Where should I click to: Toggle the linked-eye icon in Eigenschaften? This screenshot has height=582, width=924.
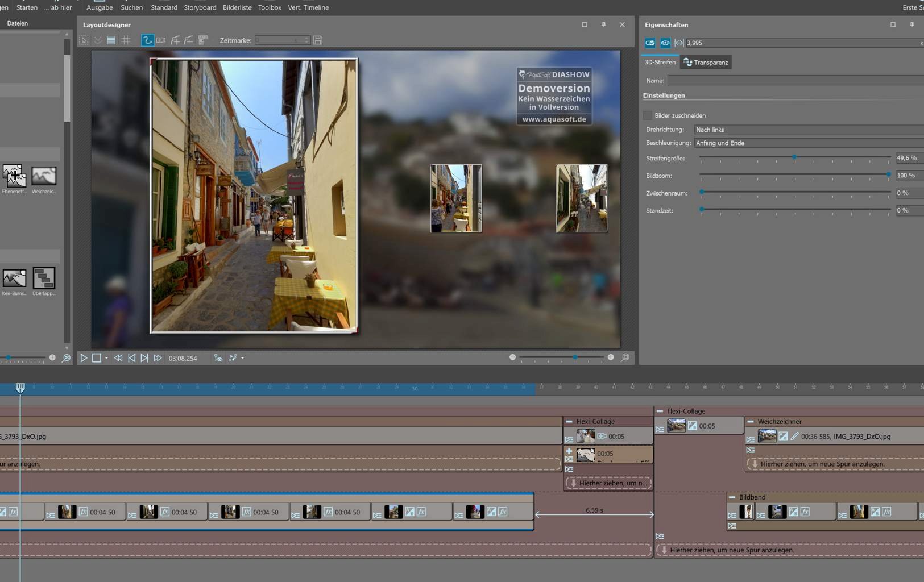(x=650, y=43)
